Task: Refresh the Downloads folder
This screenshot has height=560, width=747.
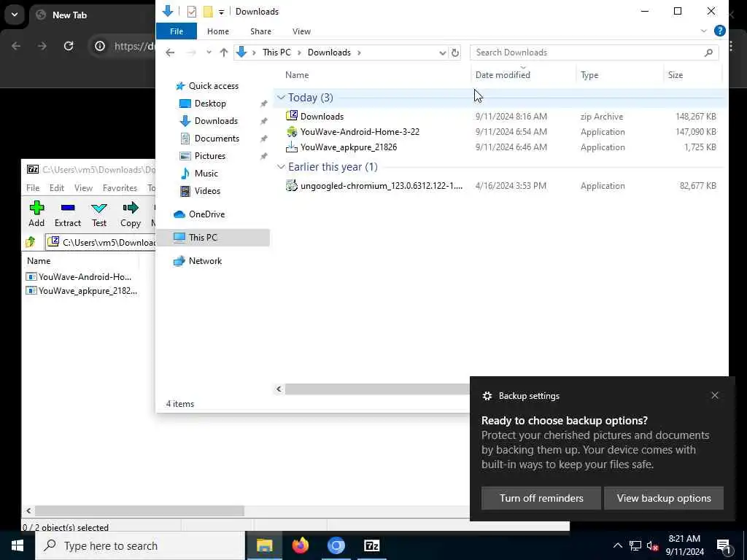Action: tap(455, 52)
